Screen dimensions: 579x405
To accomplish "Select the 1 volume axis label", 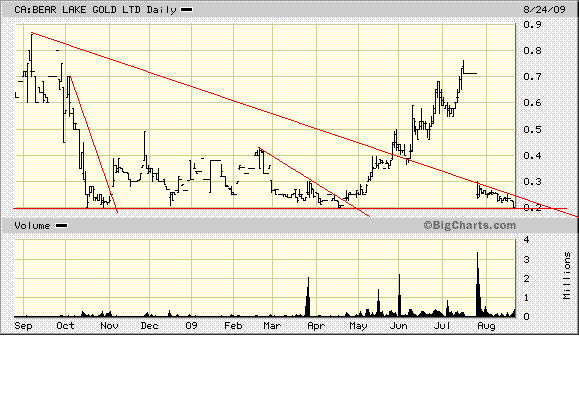I will [x=526, y=298].
